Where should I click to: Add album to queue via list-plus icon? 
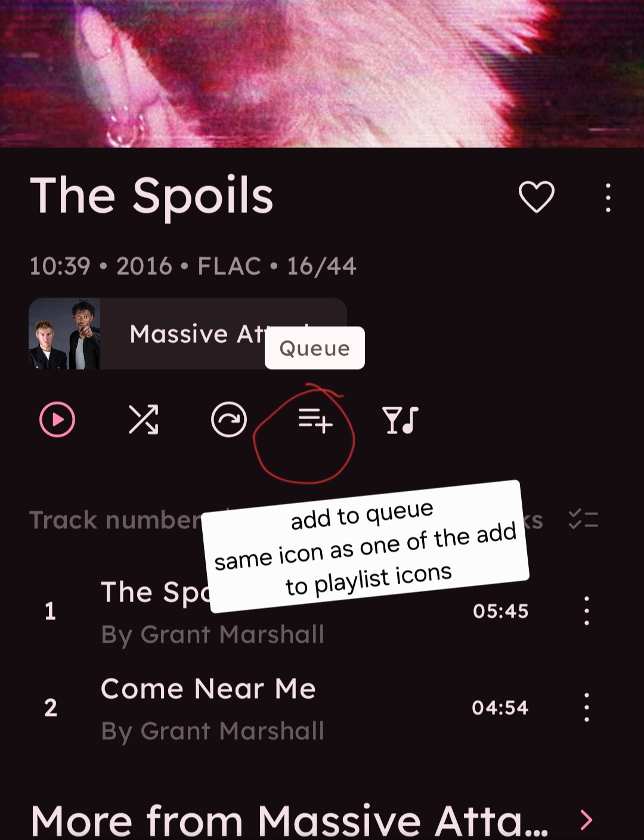coord(315,420)
